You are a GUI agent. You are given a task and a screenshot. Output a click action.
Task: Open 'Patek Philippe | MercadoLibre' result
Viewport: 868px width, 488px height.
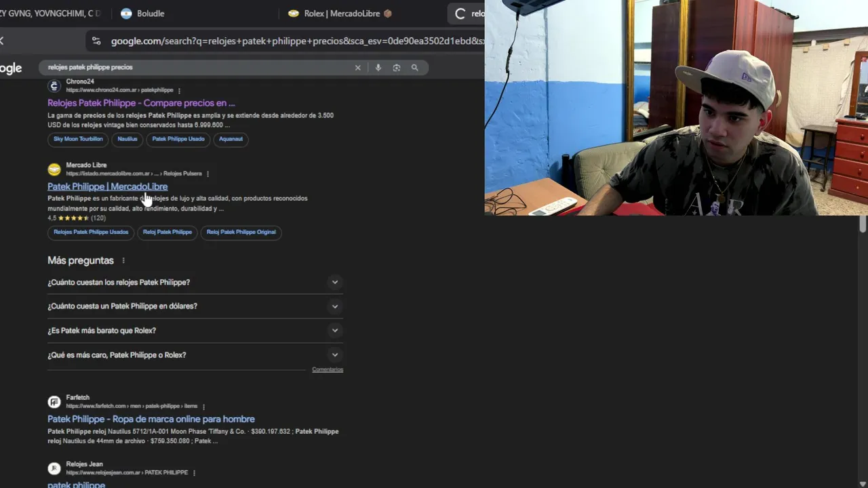point(107,186)
